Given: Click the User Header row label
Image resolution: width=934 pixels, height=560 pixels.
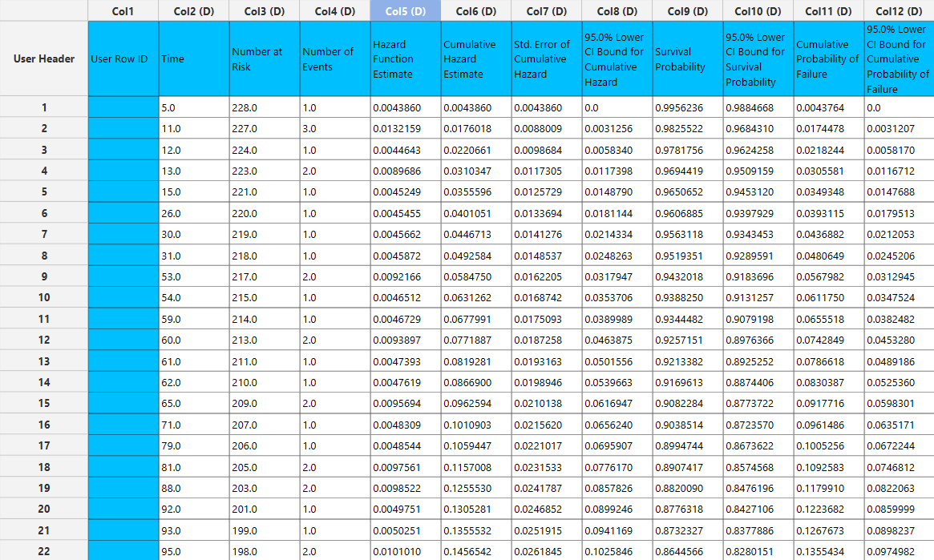Looking at the screenshot, I should point(44,59).
